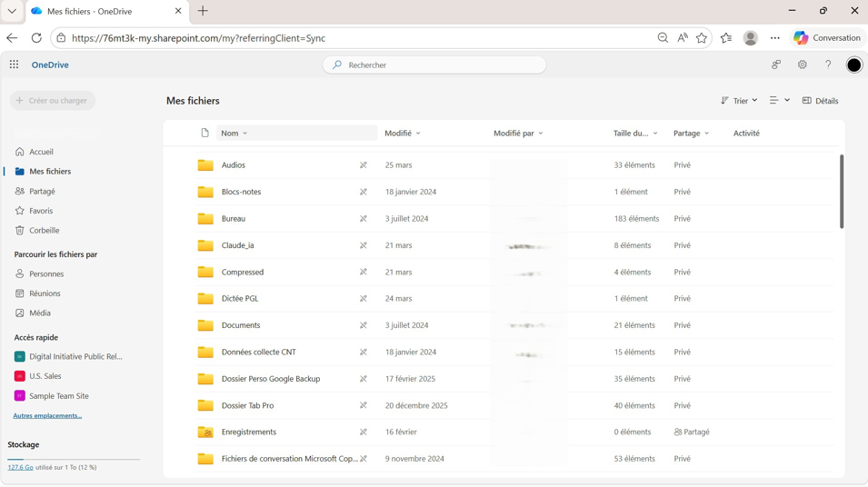Click the OneDrive title link

(x=50, y=65)
